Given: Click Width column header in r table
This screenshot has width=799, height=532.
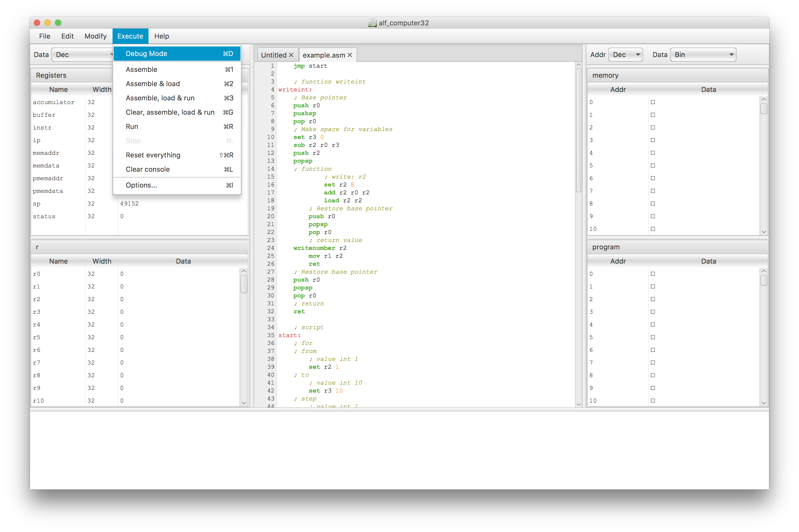Looking at the screenshot, I should (102, 261).
